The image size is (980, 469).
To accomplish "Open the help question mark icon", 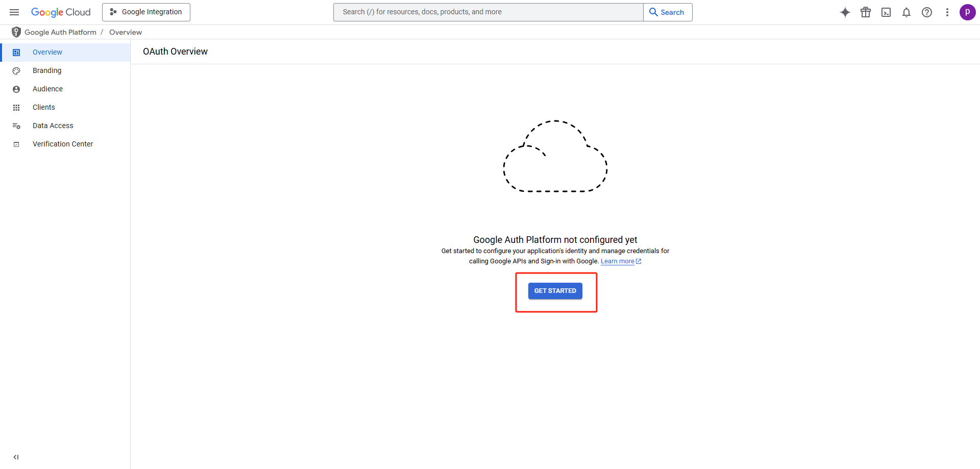I will point(927,12).
